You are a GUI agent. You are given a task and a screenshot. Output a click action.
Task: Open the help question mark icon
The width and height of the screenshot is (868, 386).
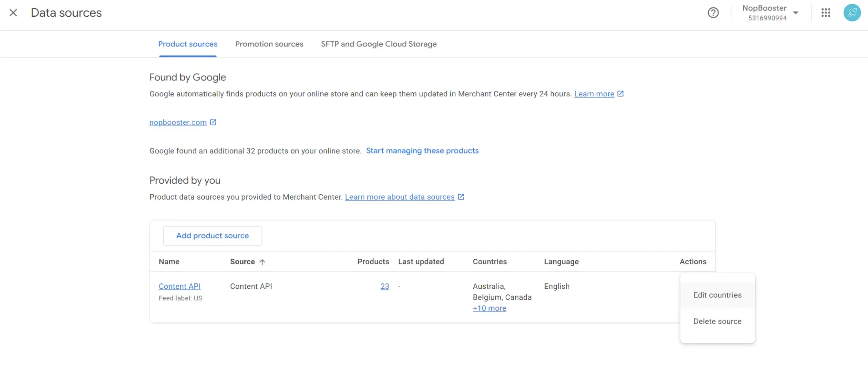point(713,13)
